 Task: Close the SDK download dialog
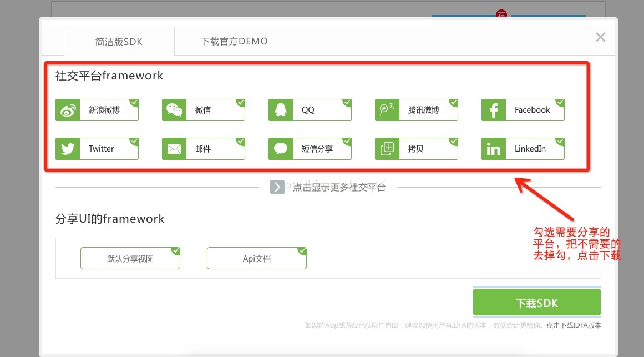(601, 37)
